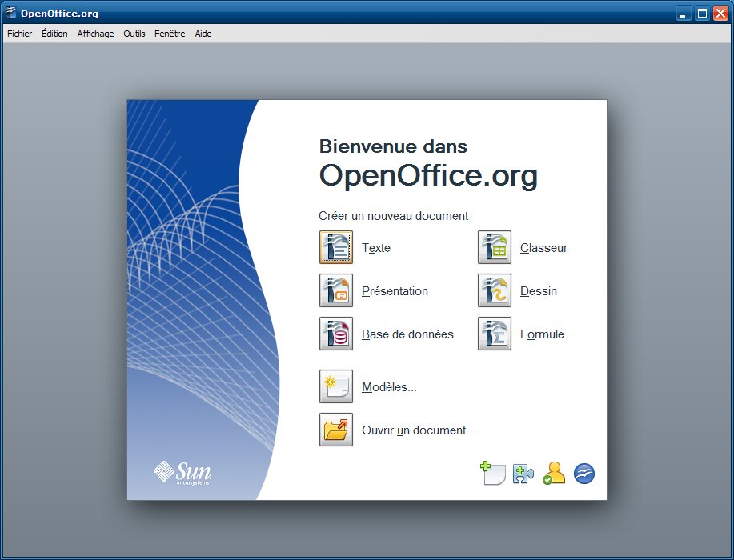This screenshot has width=734, height=560.
Task: Start a new Formule document
Action: (495, 334)
